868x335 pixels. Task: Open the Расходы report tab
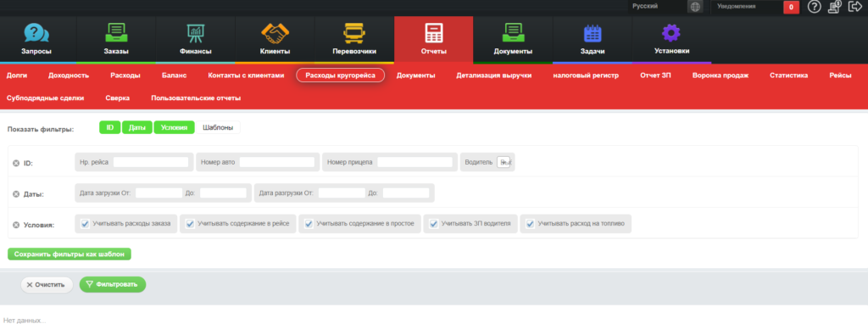[x=125, y=75]
